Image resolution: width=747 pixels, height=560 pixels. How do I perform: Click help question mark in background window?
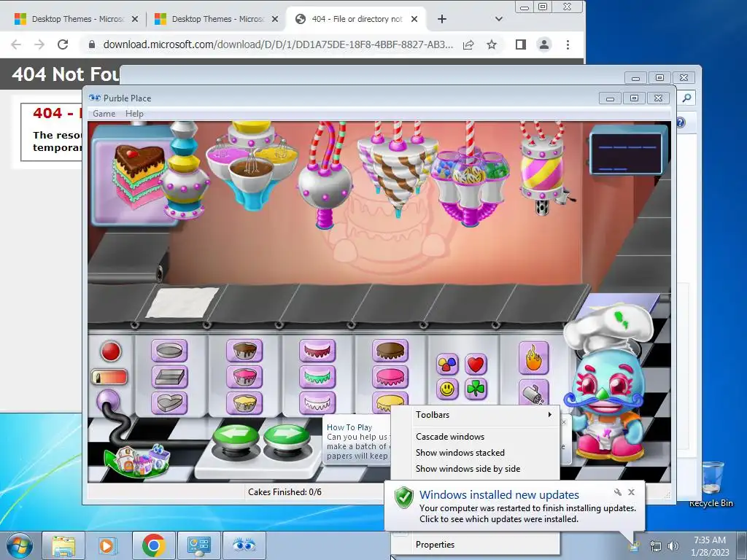(x=681, y=122)
